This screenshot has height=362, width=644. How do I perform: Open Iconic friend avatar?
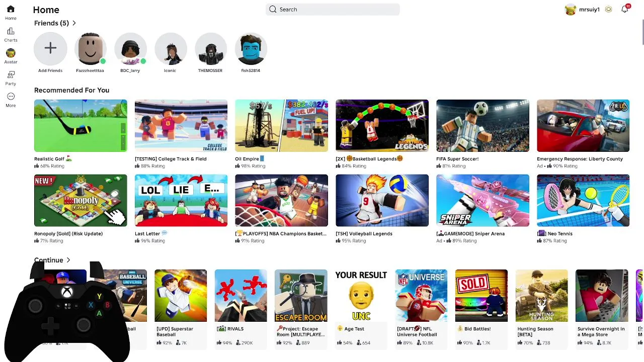point(171,48)
